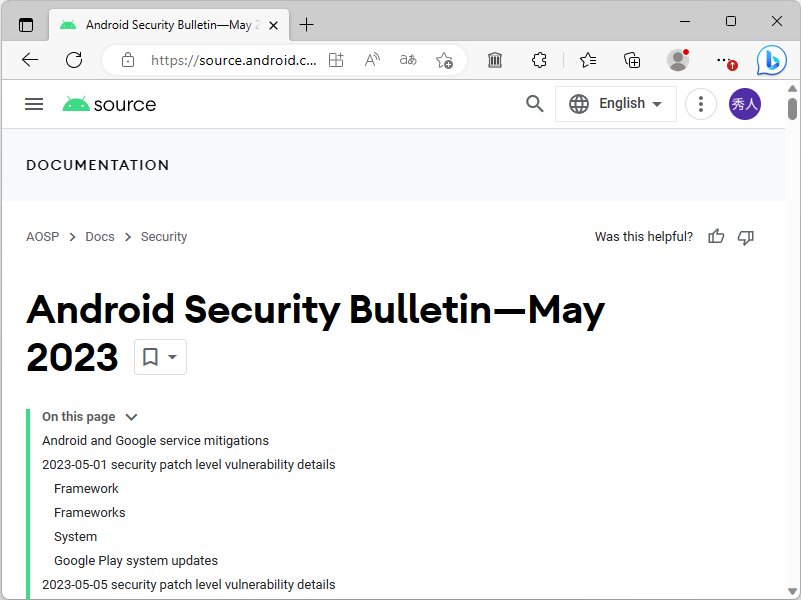This screenshot has width=801, height=600.
Task: Click the Android source logo
Action: [x=108, y=103]
